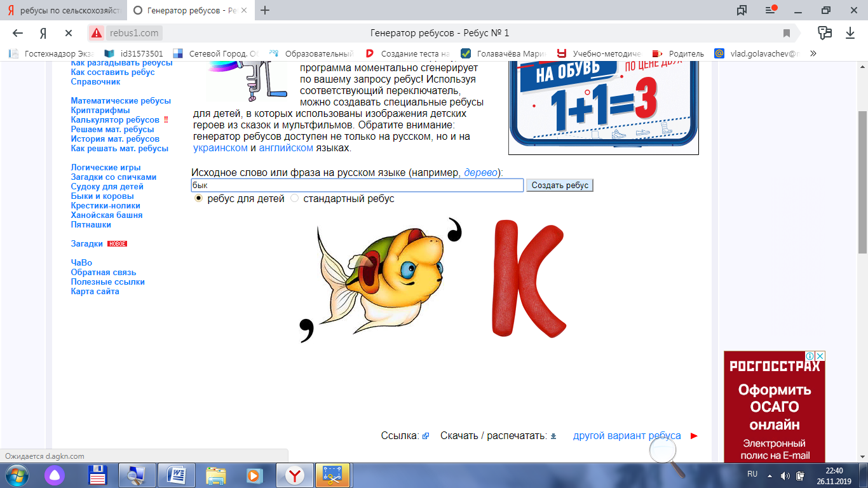Open the Windows Start menu

point(17,475)
